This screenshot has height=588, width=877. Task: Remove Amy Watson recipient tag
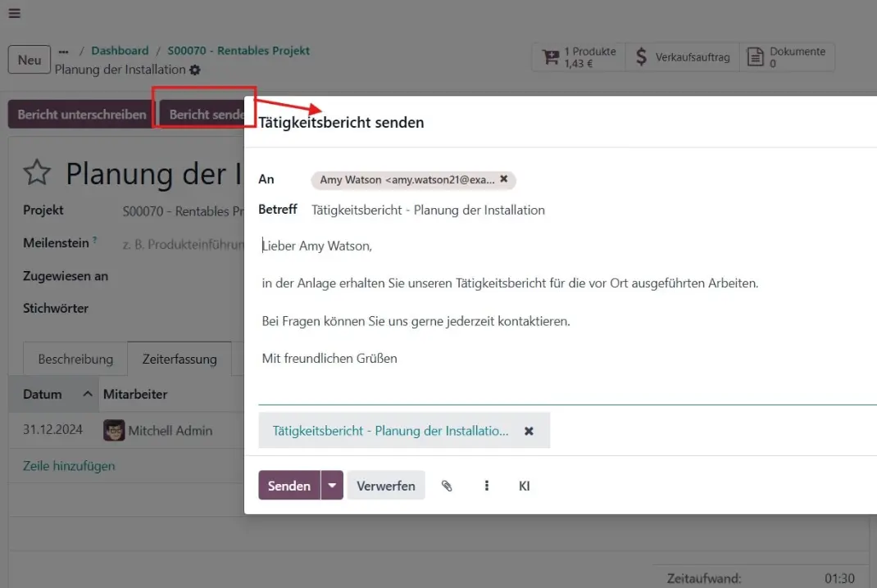[504, 179]
